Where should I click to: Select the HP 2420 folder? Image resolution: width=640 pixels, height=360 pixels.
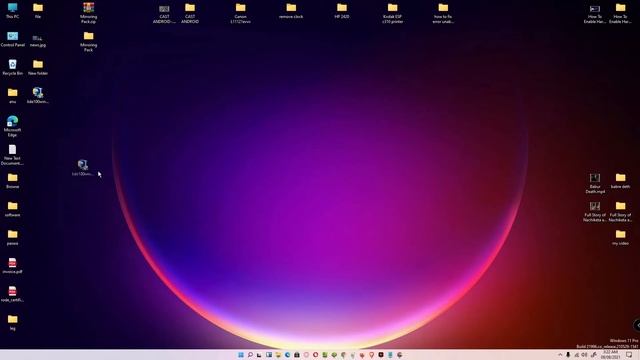pyautogui.click(x=342, y=11)
